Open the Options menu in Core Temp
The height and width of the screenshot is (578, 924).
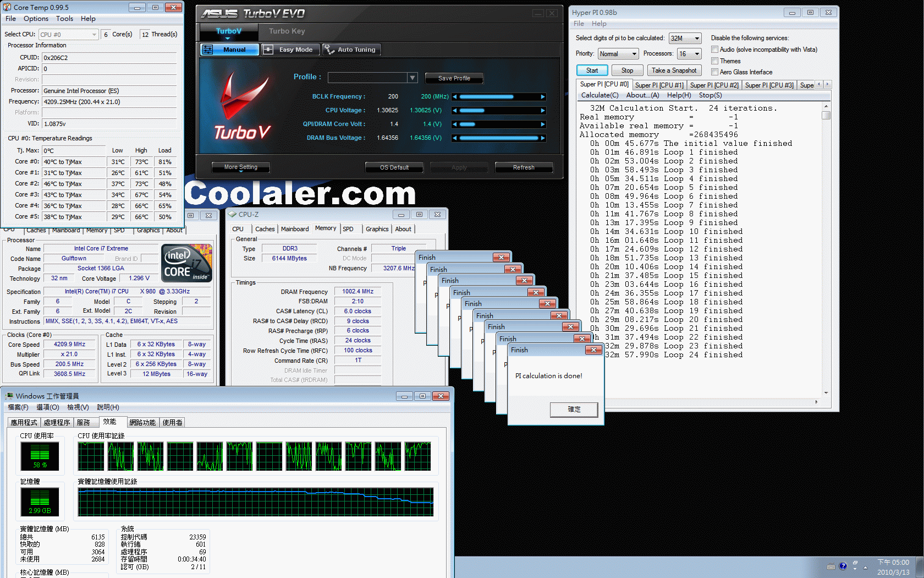(36, 19)
